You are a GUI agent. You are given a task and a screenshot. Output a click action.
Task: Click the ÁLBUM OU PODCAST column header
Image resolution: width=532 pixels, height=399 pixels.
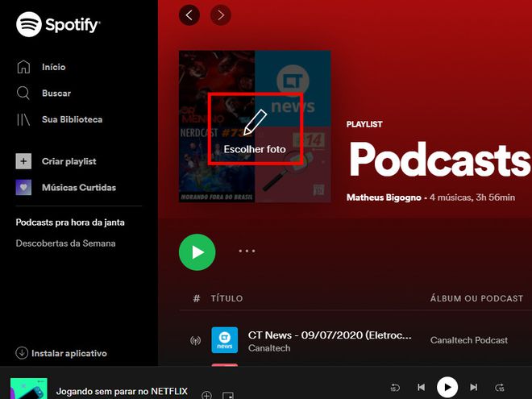[x=476, y=298]
